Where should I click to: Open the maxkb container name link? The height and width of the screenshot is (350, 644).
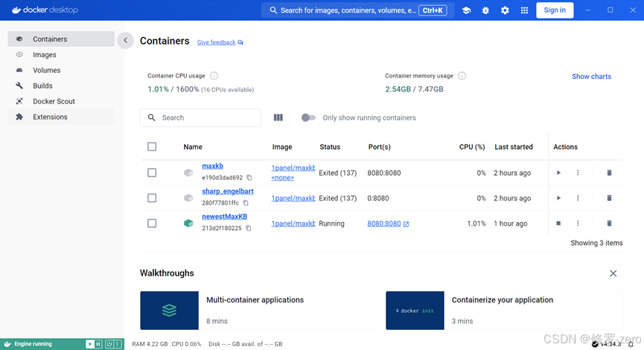click(x=212, y=166)
